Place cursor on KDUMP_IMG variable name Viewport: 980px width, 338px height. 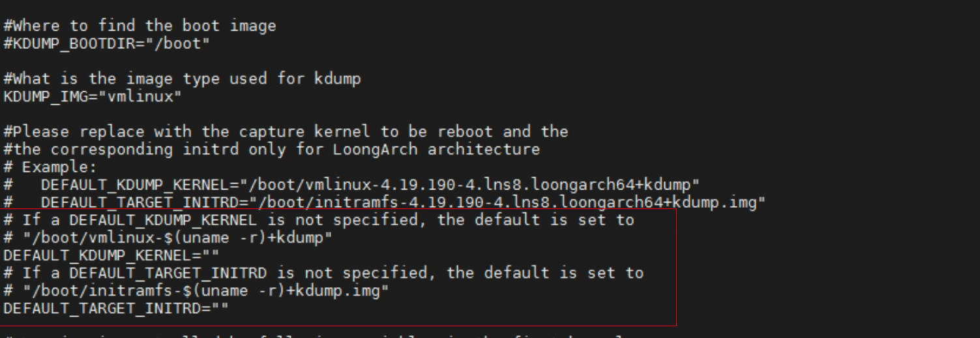[x=46, y=97]
